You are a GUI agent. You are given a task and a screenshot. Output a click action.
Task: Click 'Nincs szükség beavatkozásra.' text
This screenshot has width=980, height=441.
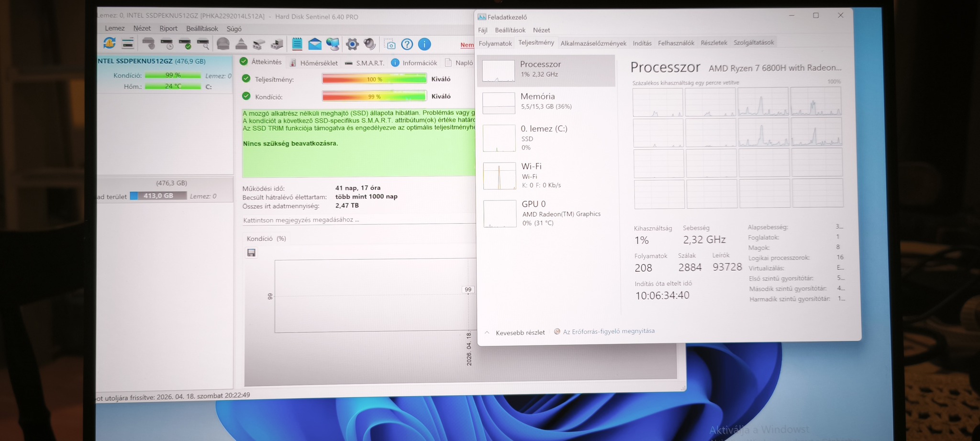point(290,143)
